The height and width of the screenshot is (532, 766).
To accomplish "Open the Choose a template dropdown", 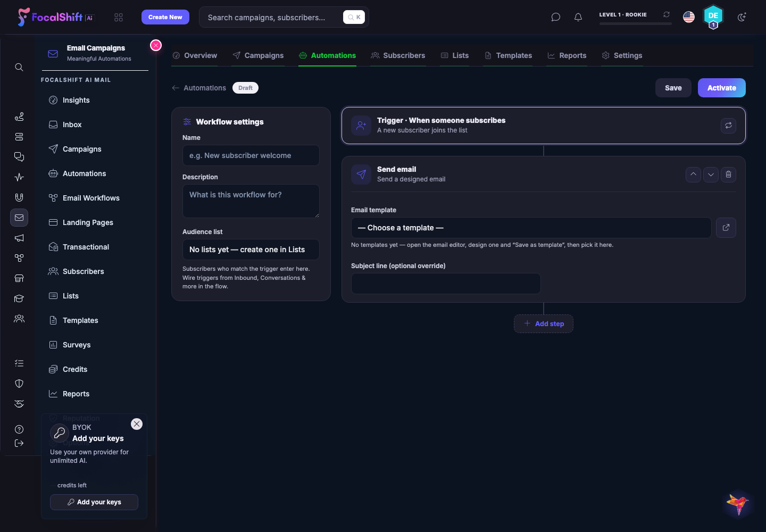I will coord(531,228).
